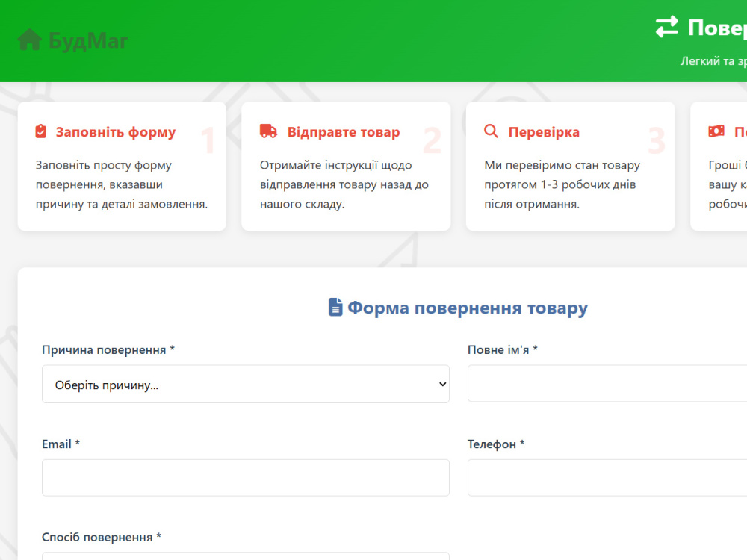
Task: Click the Email label
Action: (x=61, y=444)
